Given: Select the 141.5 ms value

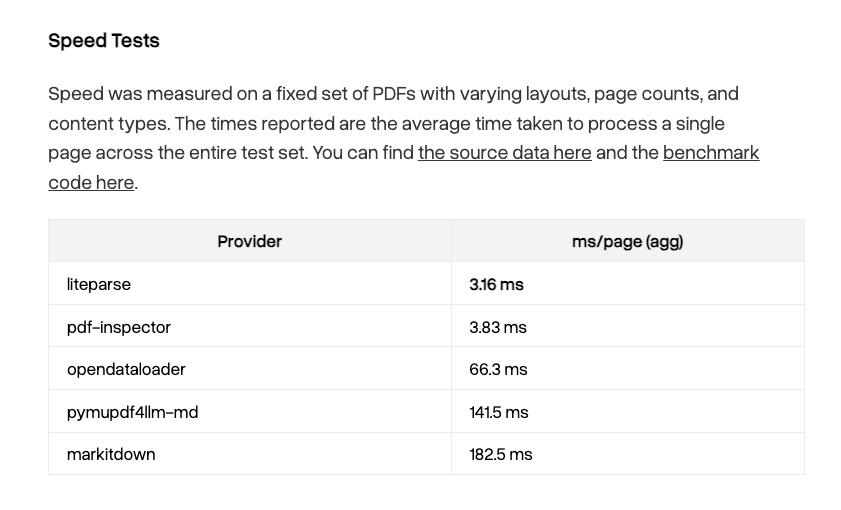Looking at the screenshot, I should coord(499,412).
